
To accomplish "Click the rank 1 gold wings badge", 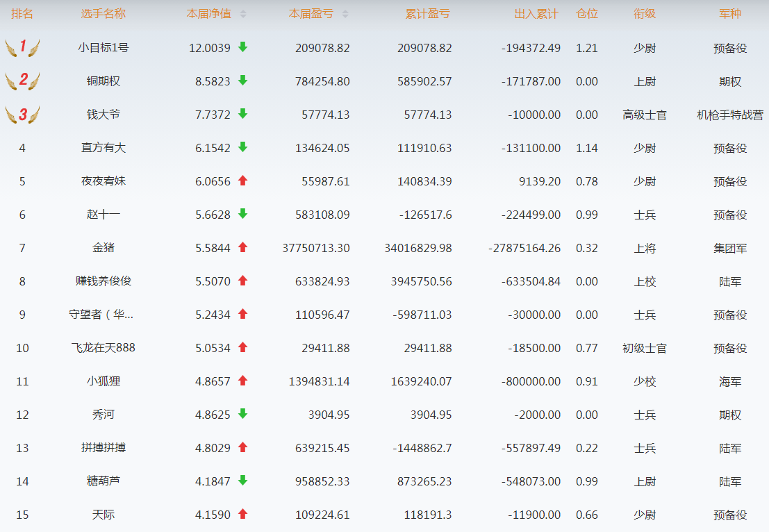I will coord(22,48).
